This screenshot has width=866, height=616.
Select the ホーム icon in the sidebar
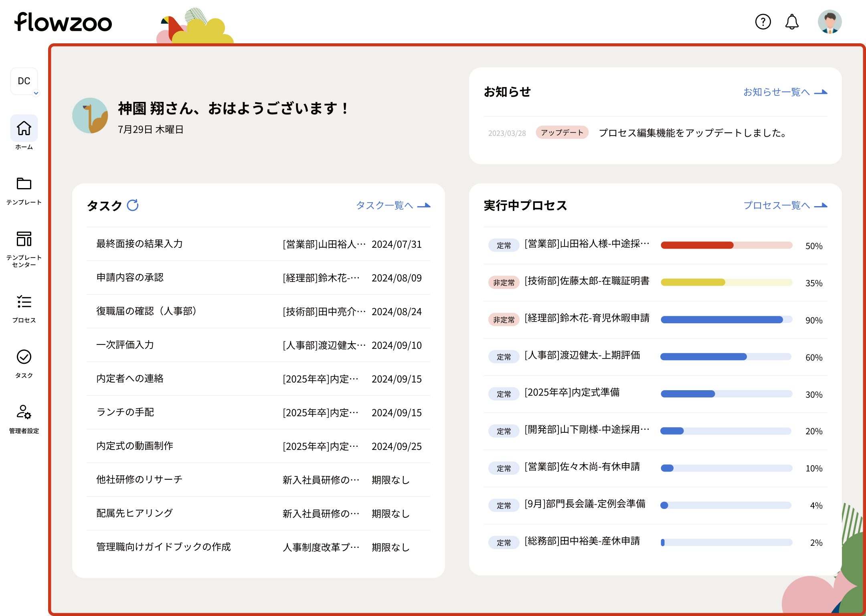point(24,128)
